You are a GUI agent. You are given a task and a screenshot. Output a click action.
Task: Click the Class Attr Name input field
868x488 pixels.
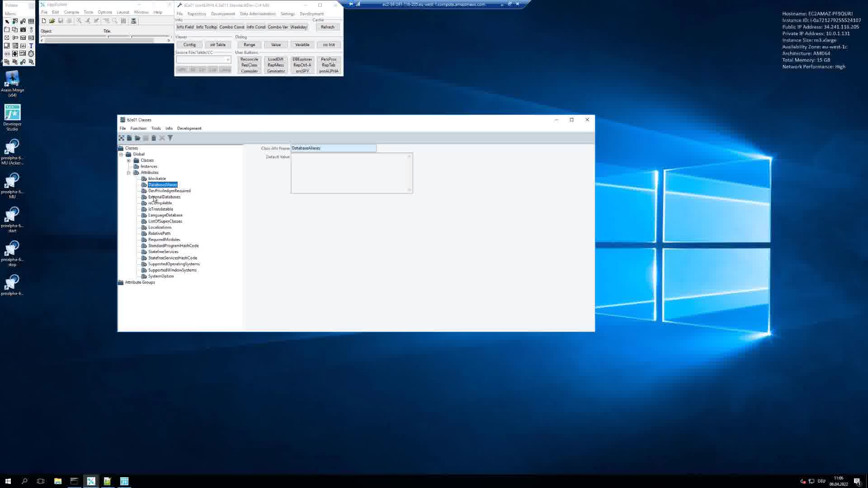pos(334,148)
